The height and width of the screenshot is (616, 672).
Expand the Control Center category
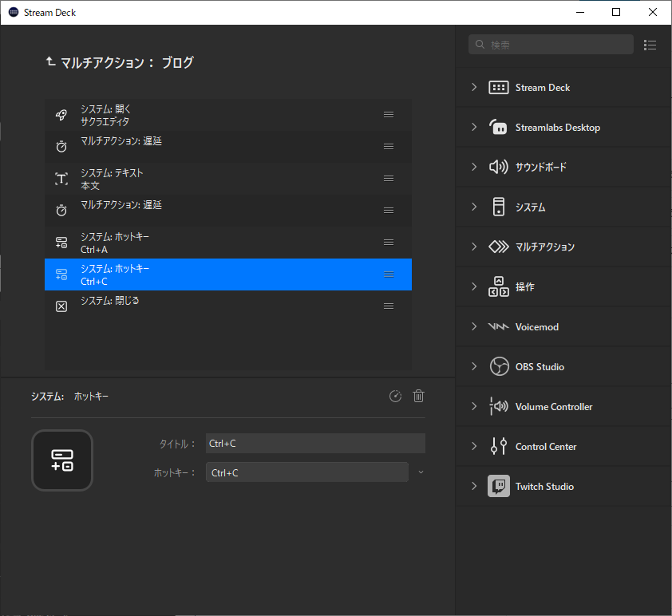click(x=474, y=446)
